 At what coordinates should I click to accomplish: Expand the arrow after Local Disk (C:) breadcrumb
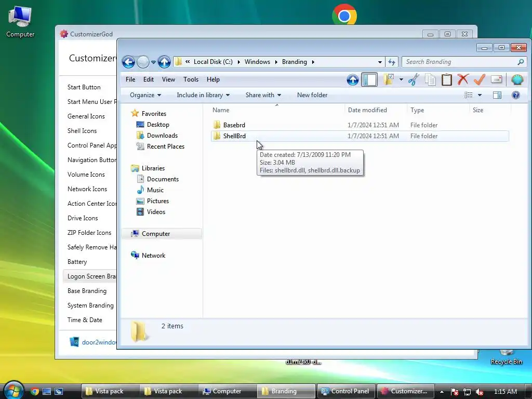[x=238, y=62]
